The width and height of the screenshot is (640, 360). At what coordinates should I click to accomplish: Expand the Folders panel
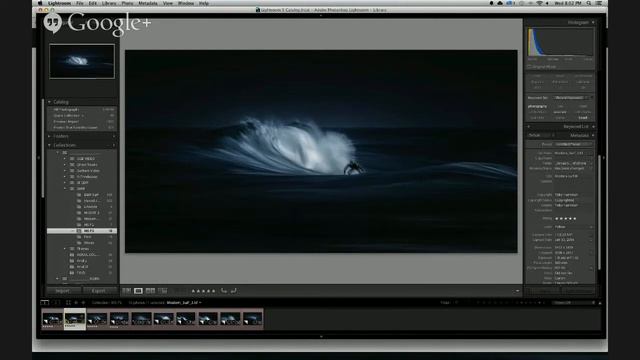(x=50, y=136)
